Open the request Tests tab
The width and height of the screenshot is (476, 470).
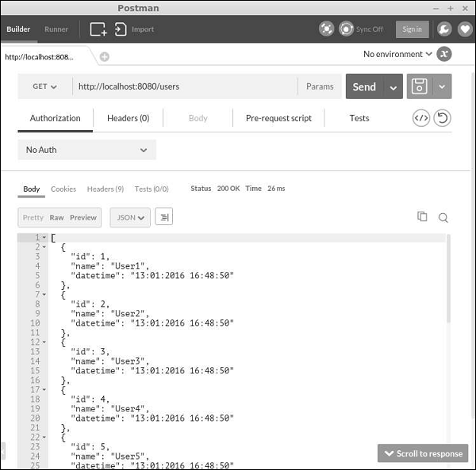click(x=359, y=118)
